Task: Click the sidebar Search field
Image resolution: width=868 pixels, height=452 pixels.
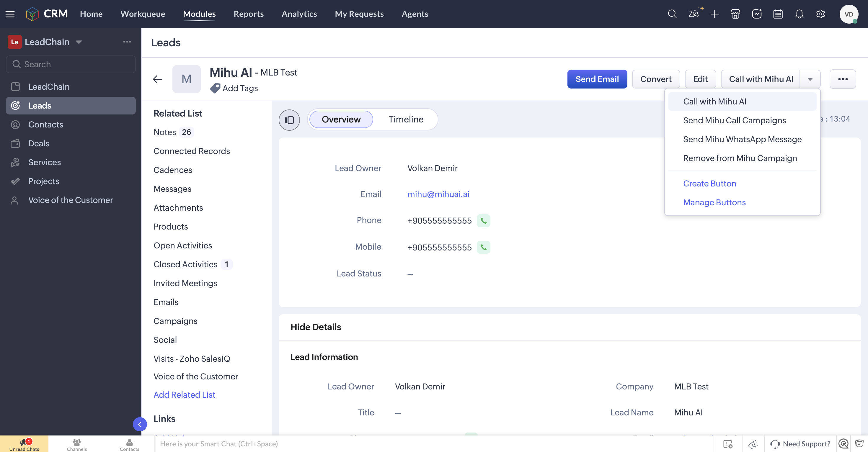Action: [71, 64]
